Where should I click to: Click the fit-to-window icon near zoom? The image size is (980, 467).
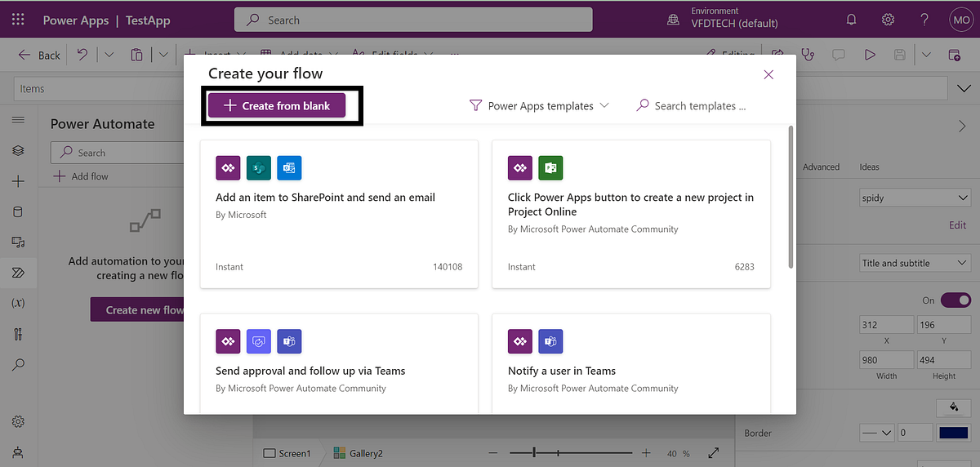pyautogui.click(x=714, y=453)
